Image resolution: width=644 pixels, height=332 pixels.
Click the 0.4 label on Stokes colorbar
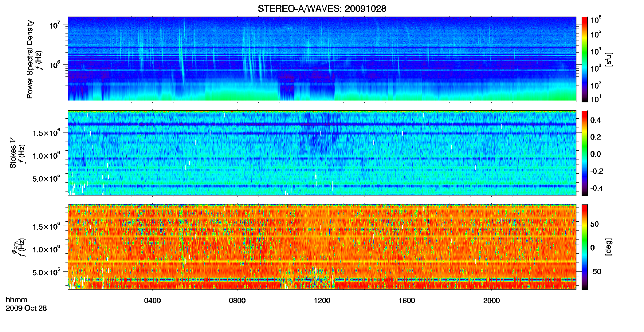coord(595,120)
